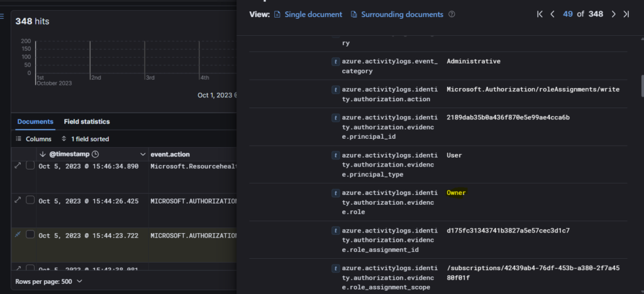This screenshot has width=644, height=294.
Task: Open the @timestamp column header menu chevron
Action: tap(142, 154)
